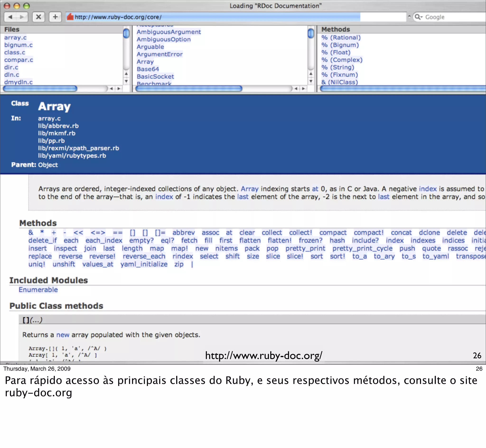The width and height of the screenshot is (486, 448).
Task: Open % (Rational) method
Action: pos(341,37)
